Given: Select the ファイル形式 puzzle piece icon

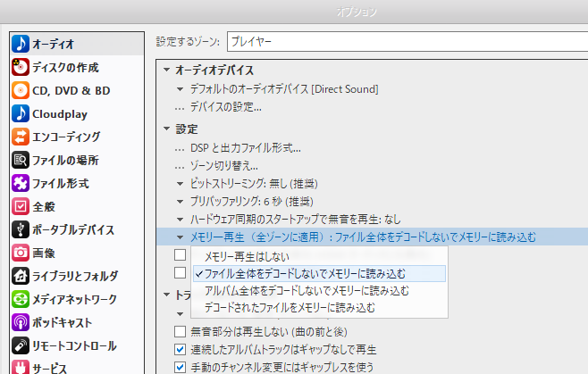Looking at the screenshot, I should pyautogui.click(x=21, y=183).
